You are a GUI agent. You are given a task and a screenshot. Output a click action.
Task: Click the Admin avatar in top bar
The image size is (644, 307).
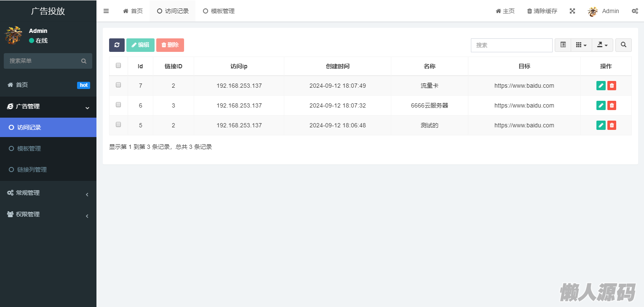pyautogui.click(x=593, y=11)
